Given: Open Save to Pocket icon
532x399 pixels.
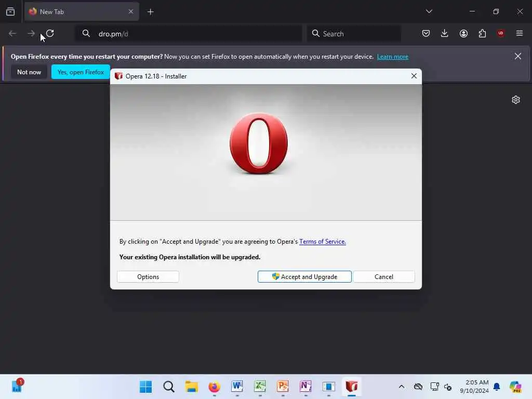Looking at the screenshot, I should point(426,33).
